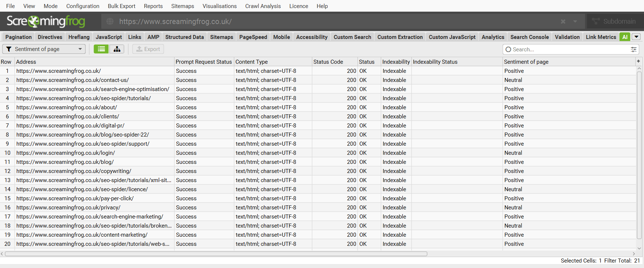This screenshot has height=268, width=644.
Task: Open the Reports menu
Action: click(153, 6)
